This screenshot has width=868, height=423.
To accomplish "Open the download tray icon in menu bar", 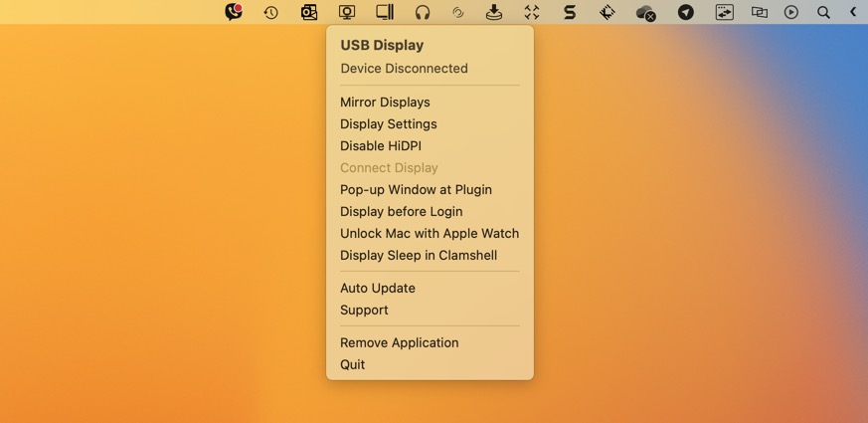I will (x=494, y=13).
